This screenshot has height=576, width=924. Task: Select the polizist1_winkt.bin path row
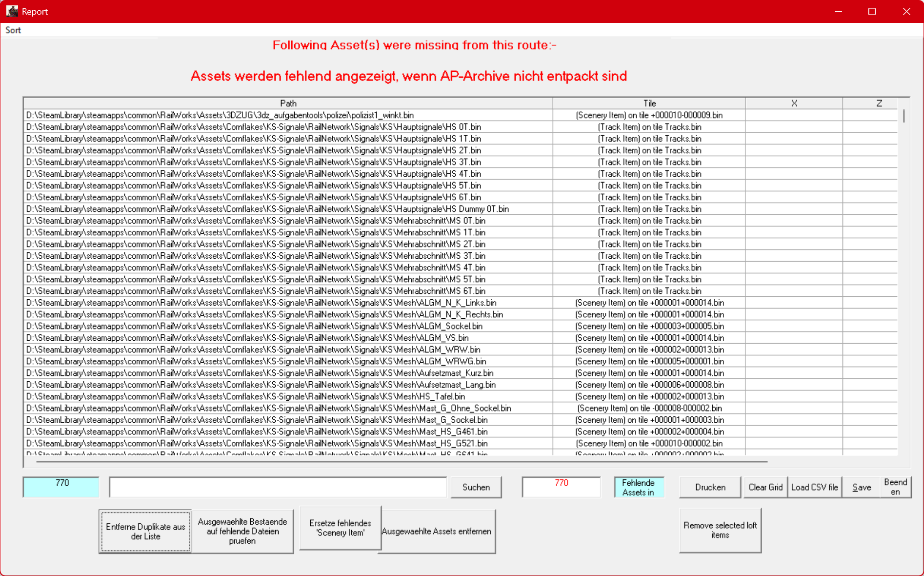point(288,115)
